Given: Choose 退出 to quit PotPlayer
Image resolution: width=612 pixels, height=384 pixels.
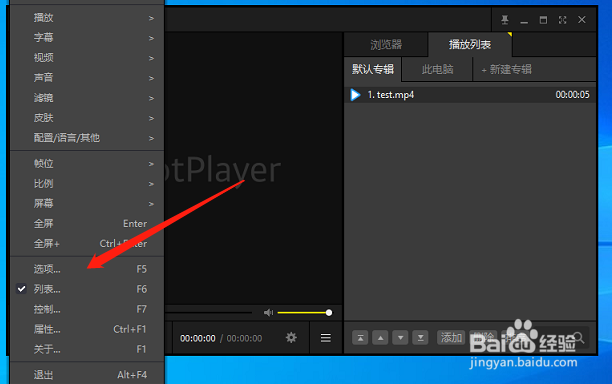Looking at the screenshot, I should (87, 375).
